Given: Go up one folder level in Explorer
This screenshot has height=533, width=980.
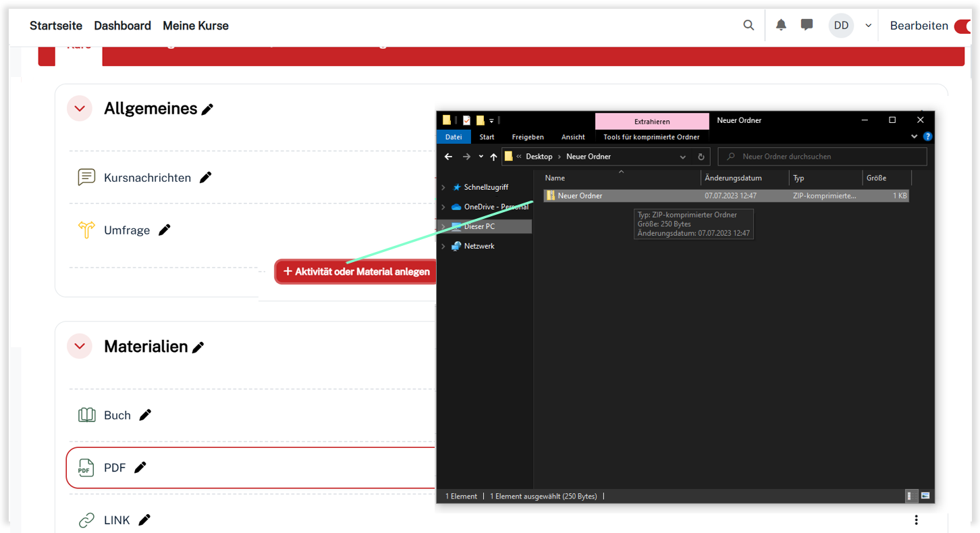Looking at the screenshot, I should (x=493, y=157).
